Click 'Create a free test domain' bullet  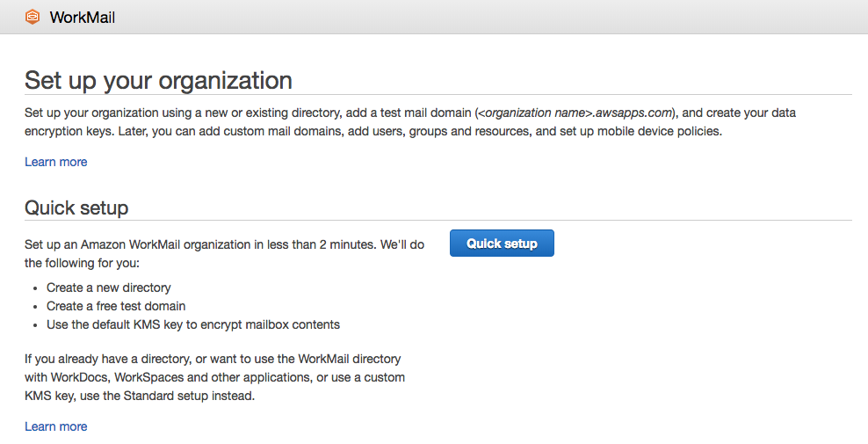click(x=116, y=306)
